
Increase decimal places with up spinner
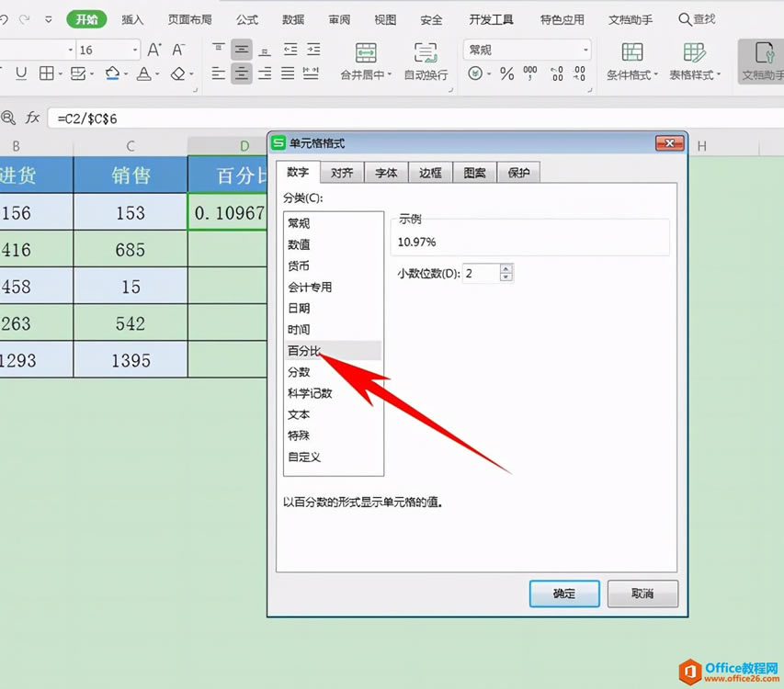pos(506,268)
